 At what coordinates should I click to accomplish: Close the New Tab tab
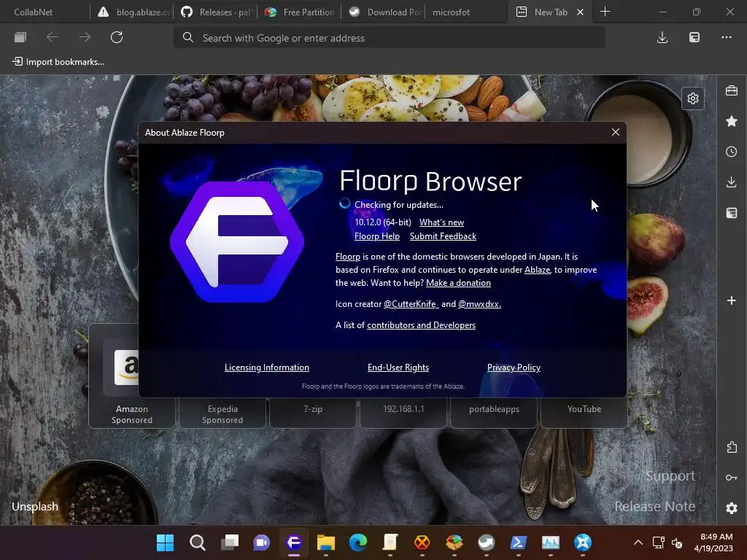[580, 12]
